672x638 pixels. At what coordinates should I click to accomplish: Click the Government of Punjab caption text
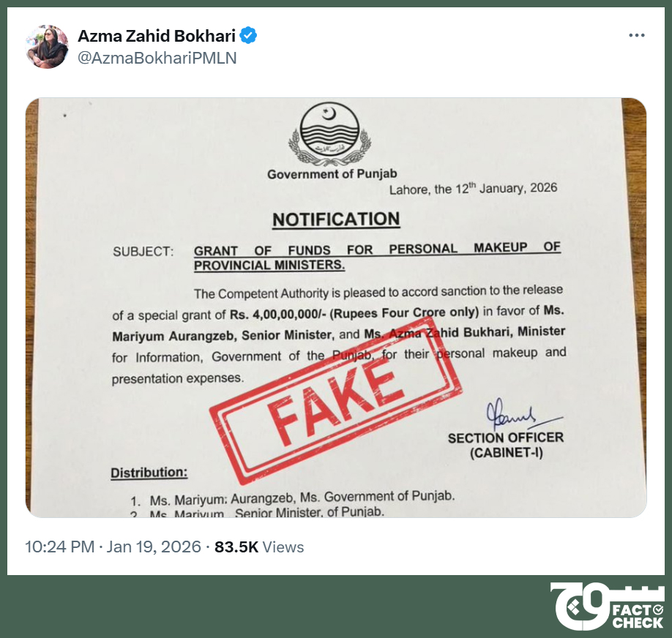(x=332, y=174)
